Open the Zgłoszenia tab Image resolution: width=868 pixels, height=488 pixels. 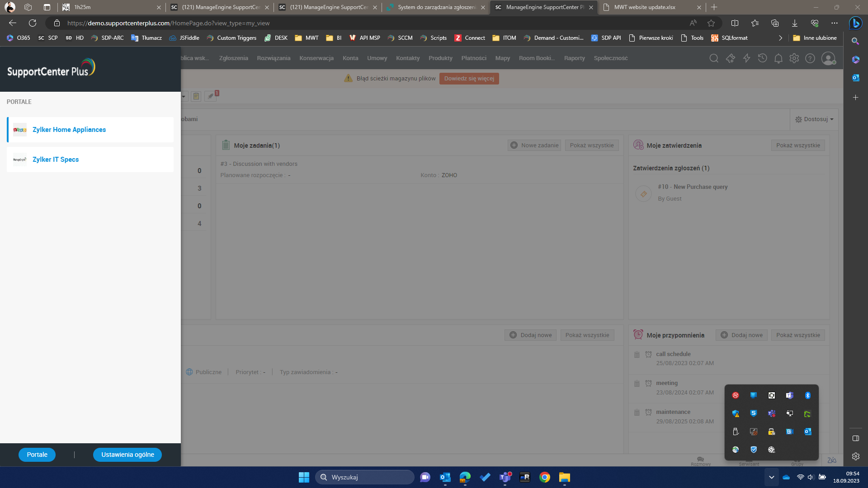(x=233, y=58)
